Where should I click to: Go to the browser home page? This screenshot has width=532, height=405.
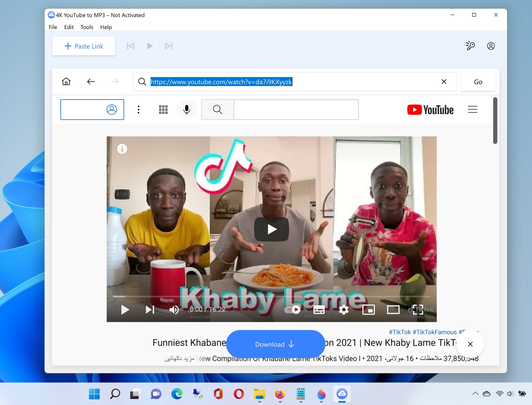click(66, 81)
